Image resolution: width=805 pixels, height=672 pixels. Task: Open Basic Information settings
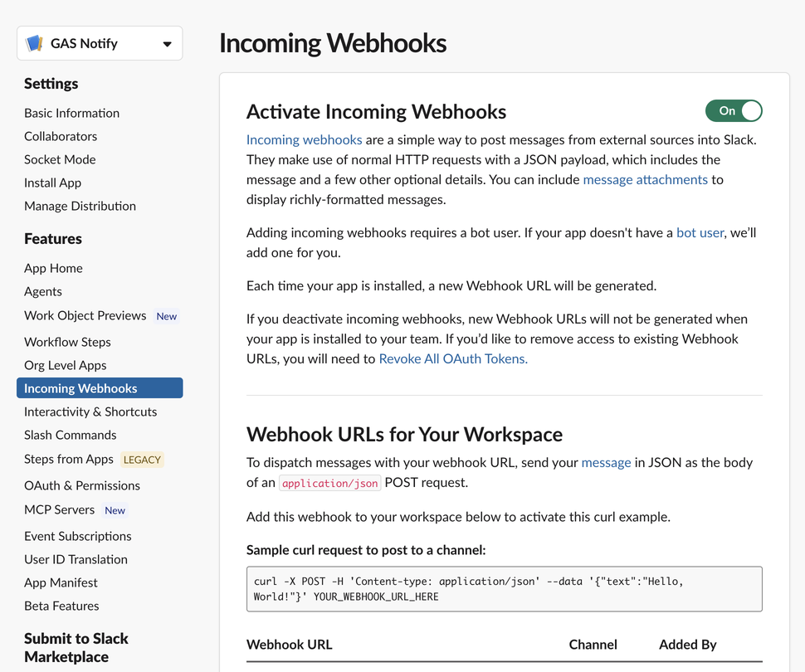(x=72, y=113)
